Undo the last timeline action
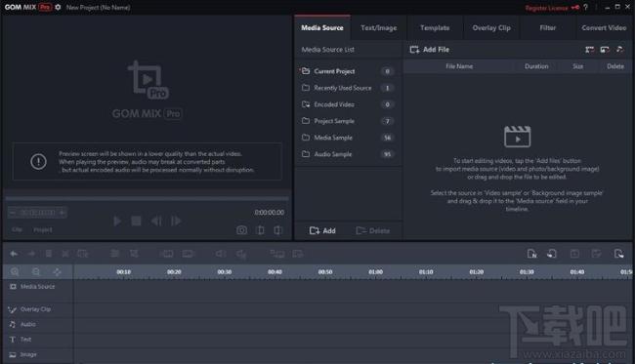Image resolution: width=635 pixels, height=364 pixels. [14, 254]
